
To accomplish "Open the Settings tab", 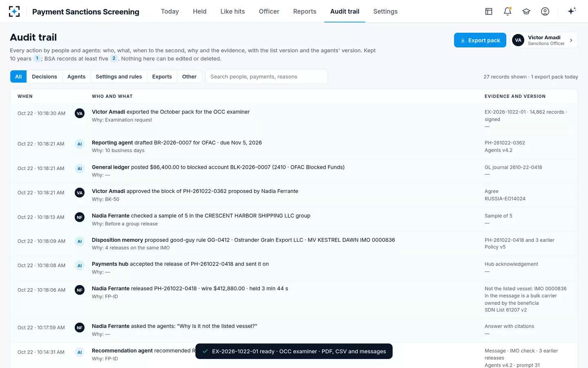I will [x=385, y=11].
